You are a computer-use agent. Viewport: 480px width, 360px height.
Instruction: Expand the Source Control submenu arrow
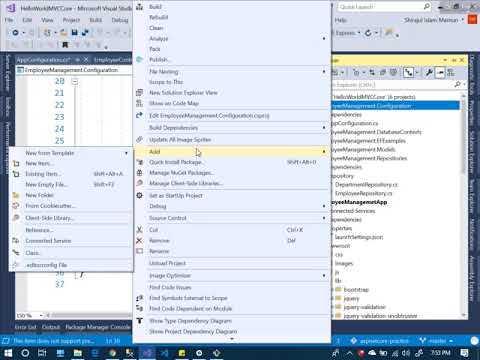click(x=324, y=218)
